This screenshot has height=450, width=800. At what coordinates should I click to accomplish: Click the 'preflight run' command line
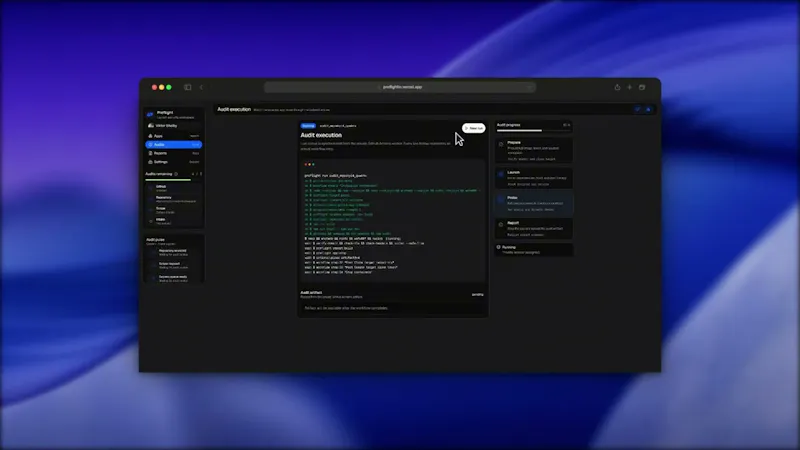coord(335,176)
